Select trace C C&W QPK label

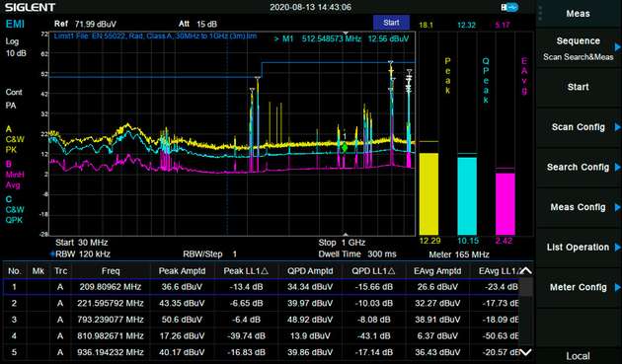coord(14,210)
